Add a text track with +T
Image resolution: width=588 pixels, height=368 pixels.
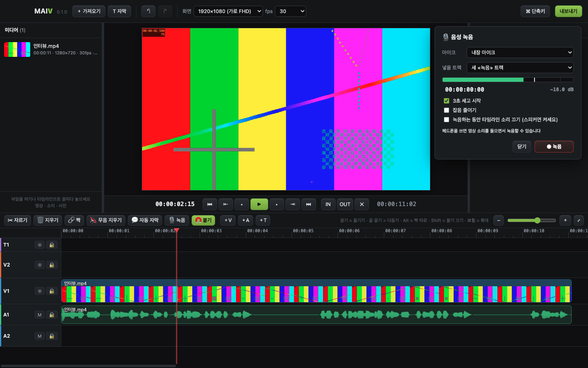263,220
